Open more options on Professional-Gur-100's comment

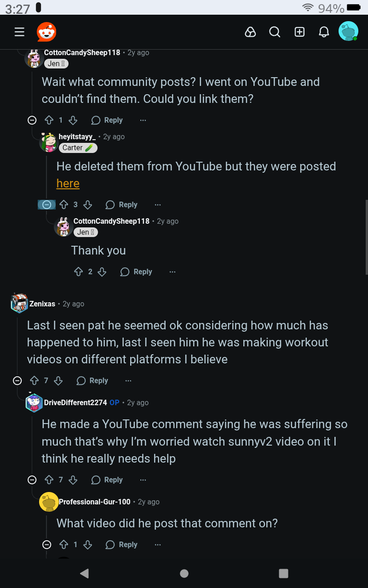tap(158, 545)
